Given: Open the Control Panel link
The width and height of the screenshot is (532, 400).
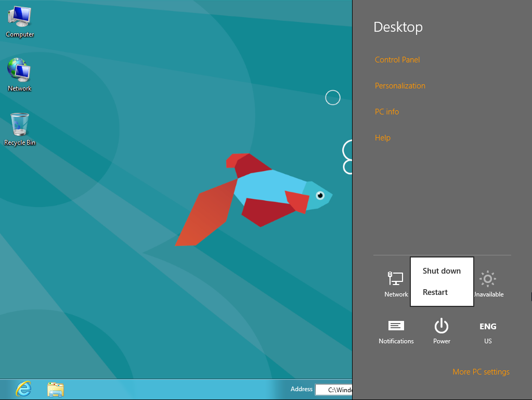Looking at the screenshot, I should (397, 60).
